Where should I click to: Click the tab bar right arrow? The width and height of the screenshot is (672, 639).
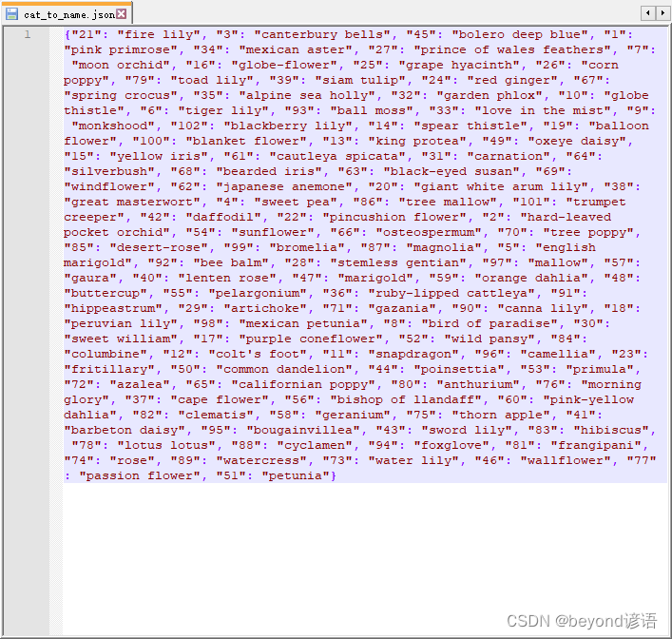[662, 13]
